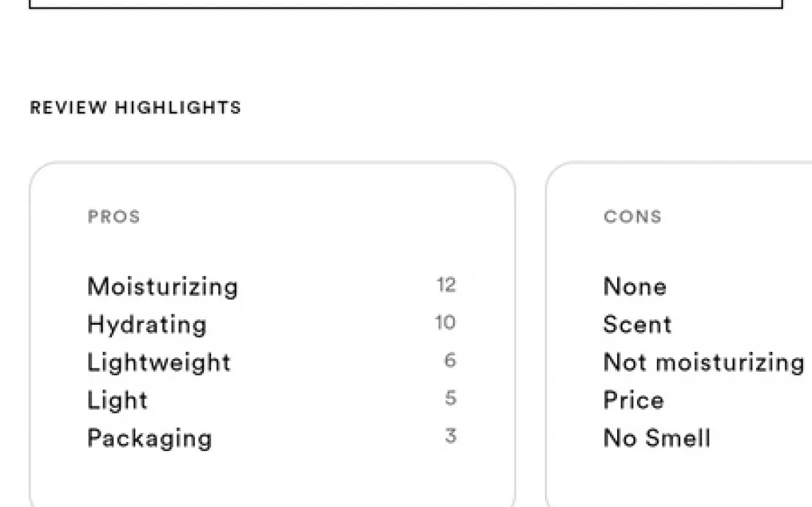812x507 pixels.
Task: Click the PROS card label
Action: (114, 217)
